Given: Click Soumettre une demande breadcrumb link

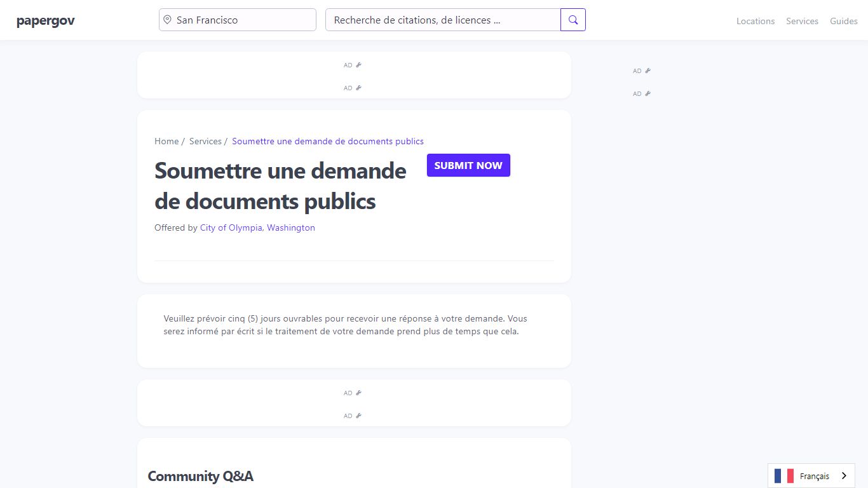Looking at the screenshot, I should [x=328, y=141].
